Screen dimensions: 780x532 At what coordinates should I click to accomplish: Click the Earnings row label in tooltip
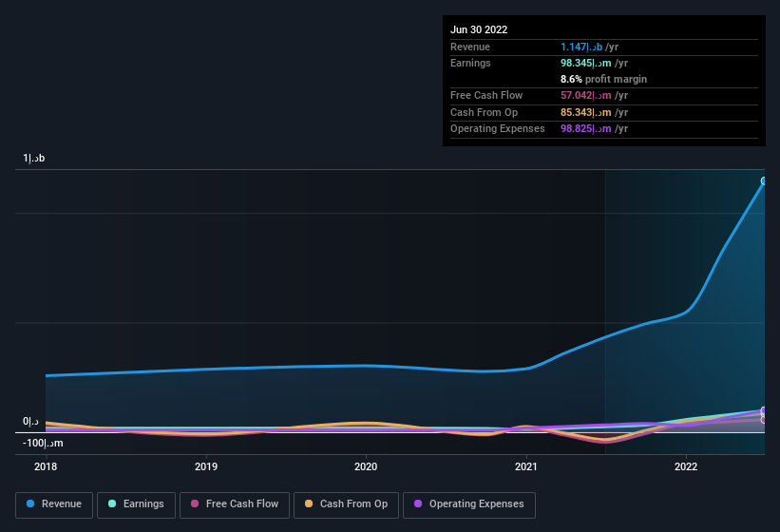470,63
